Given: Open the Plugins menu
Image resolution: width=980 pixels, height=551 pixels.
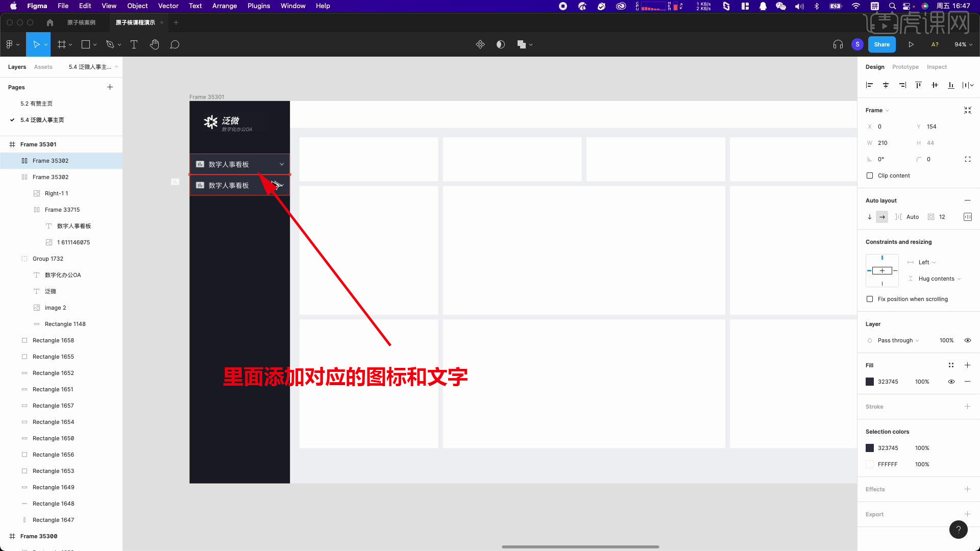Looking at the screenshot, I should click(258, 6).
